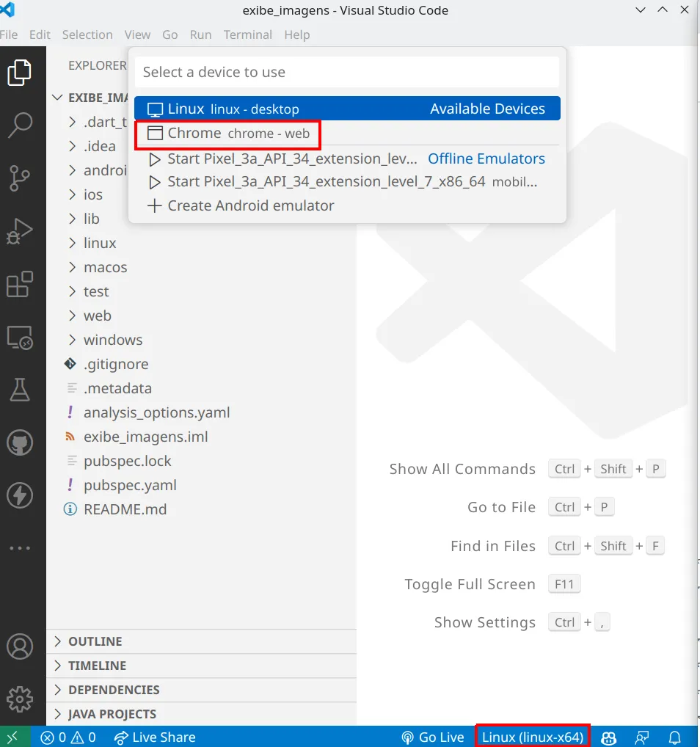Collapse the EXIBE_IMAGENS project root

(x=89, y=98)
